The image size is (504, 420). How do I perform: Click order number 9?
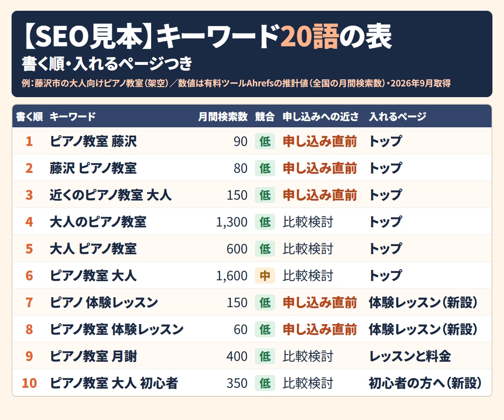(29, 356)
